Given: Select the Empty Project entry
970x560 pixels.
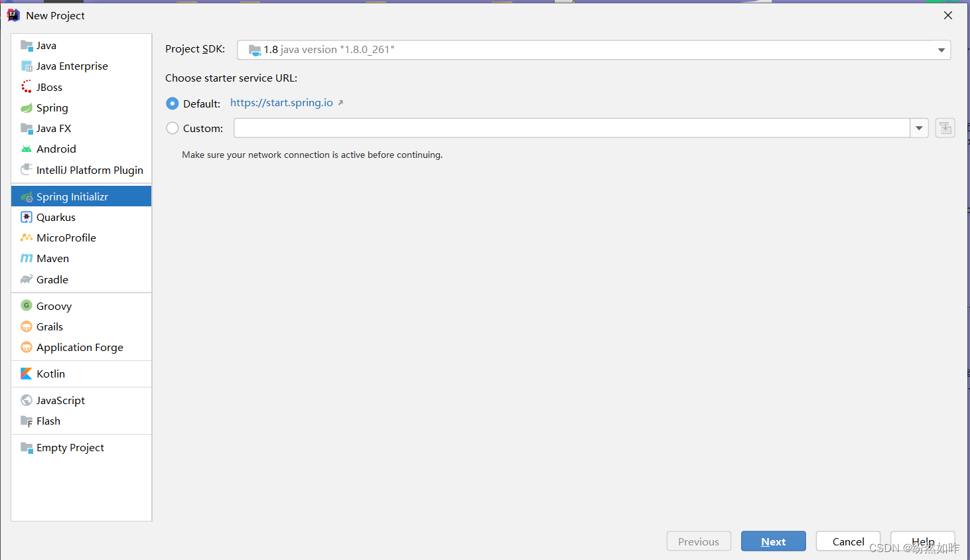Looking at the screenshot, I should coord(69,447).
